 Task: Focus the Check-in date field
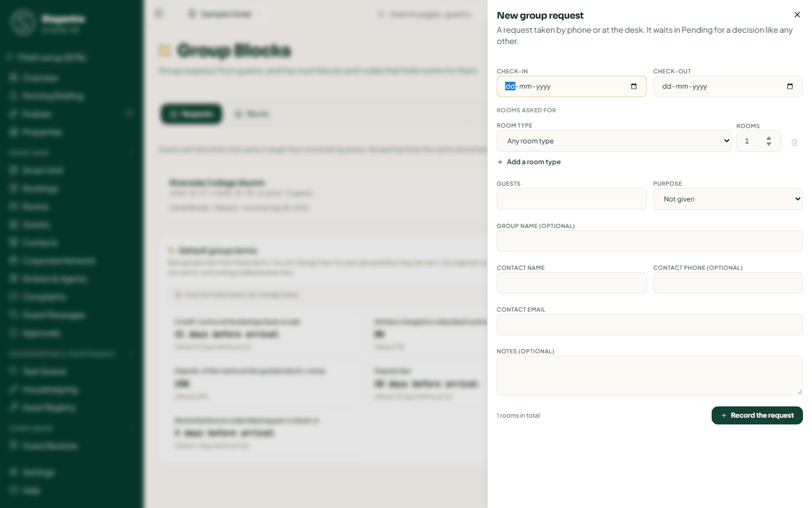point(571,86)
